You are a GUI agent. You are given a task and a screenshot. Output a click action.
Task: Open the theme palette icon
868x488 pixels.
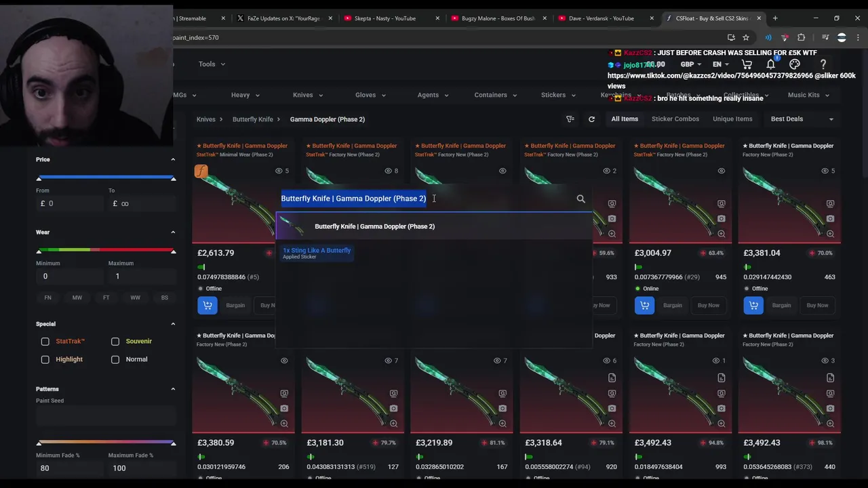pyautogui.click(x=795, y=64)
